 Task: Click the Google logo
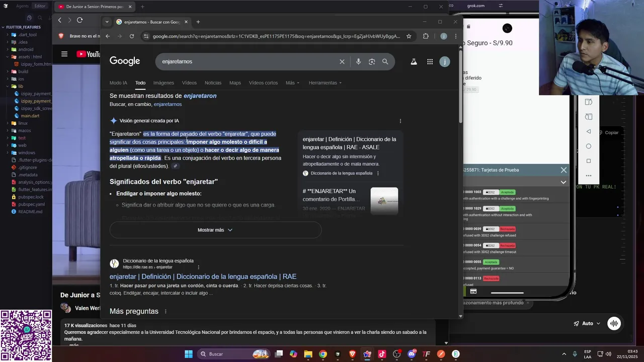125,61
